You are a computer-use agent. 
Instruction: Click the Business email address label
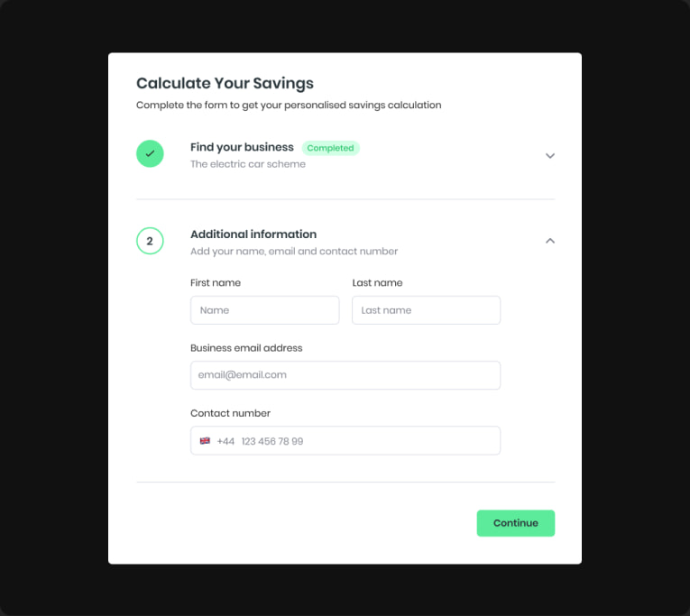(x=246, y=348)
